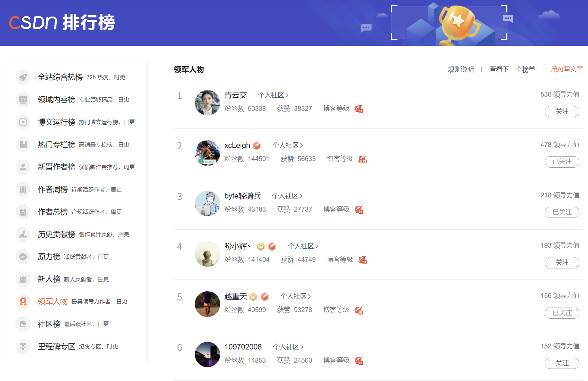Image resolution: width=588 pixels, height=381 pixels.
Task: Click the orange medal icon for 领军人物
Action: pos(23,302)
